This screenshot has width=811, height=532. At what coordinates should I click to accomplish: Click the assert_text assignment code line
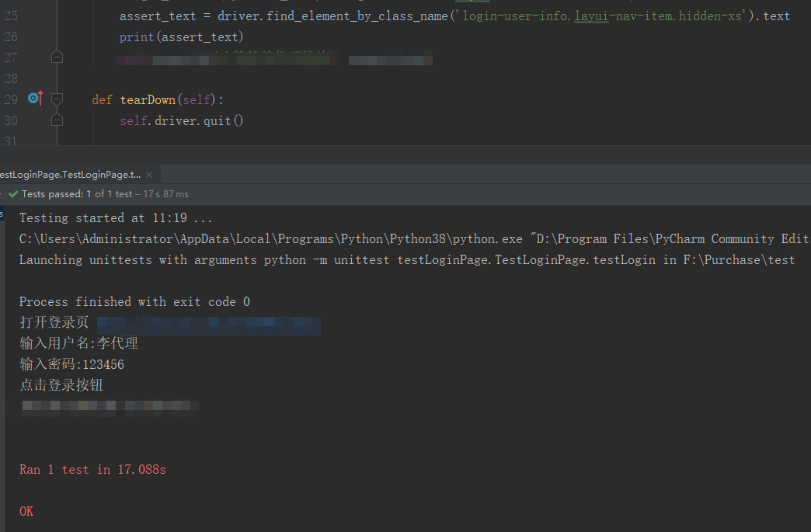coord(454,16)
